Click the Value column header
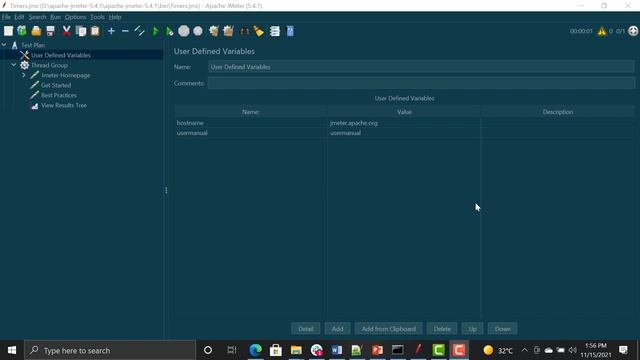The height and width of the screenshot is (360, 640). pyautogui.click(x=404, y=112)
